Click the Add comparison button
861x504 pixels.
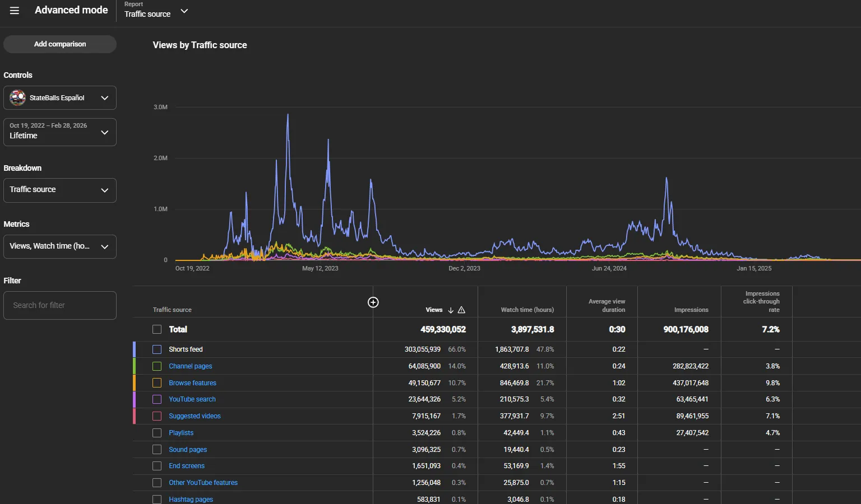tap(60, 44)
